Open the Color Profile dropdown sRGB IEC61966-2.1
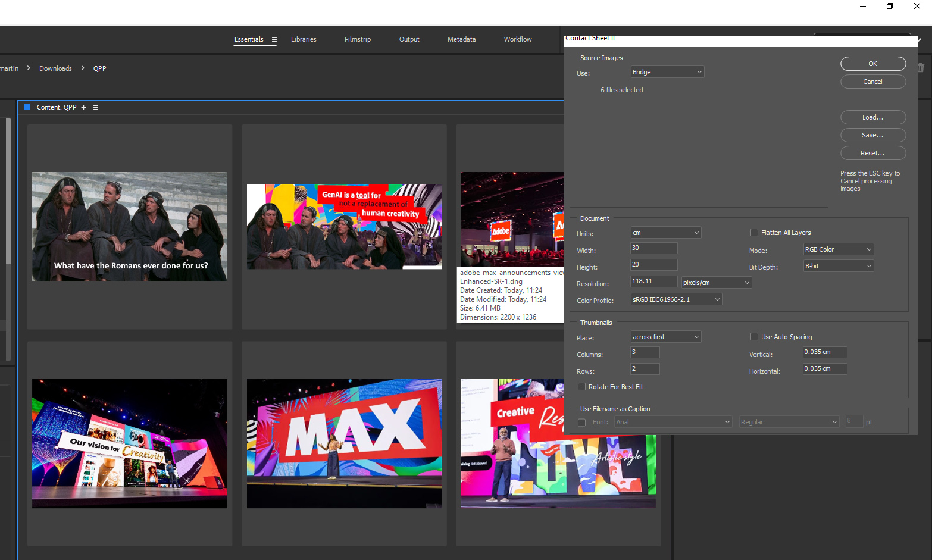932x560 pixels. [676, 299]
